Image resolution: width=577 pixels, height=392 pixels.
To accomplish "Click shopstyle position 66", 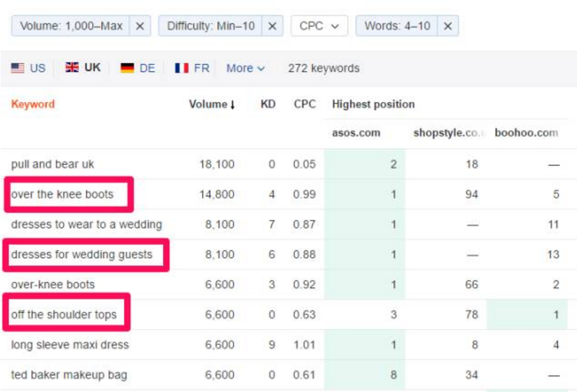I will click(x=472, y=285).
